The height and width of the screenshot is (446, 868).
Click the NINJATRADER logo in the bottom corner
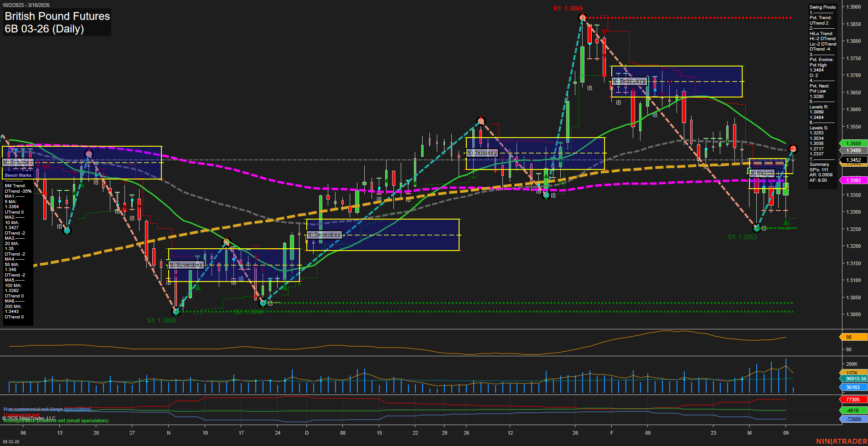(840, 441)
